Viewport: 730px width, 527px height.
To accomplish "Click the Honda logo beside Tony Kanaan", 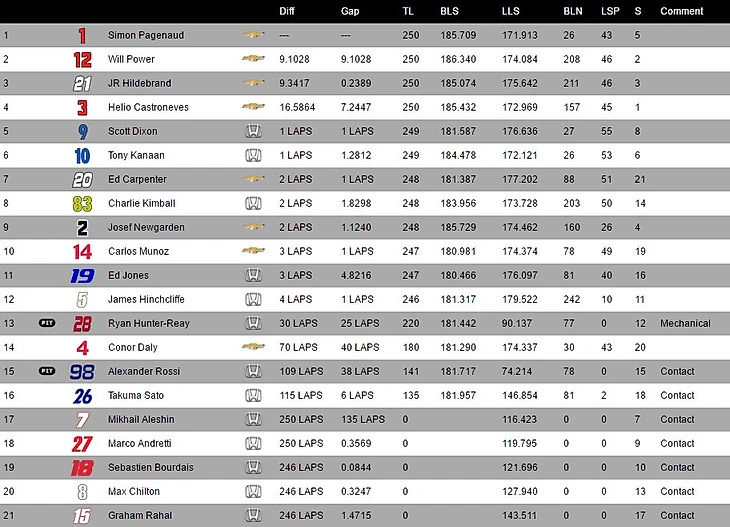I will tap(253, 155).
